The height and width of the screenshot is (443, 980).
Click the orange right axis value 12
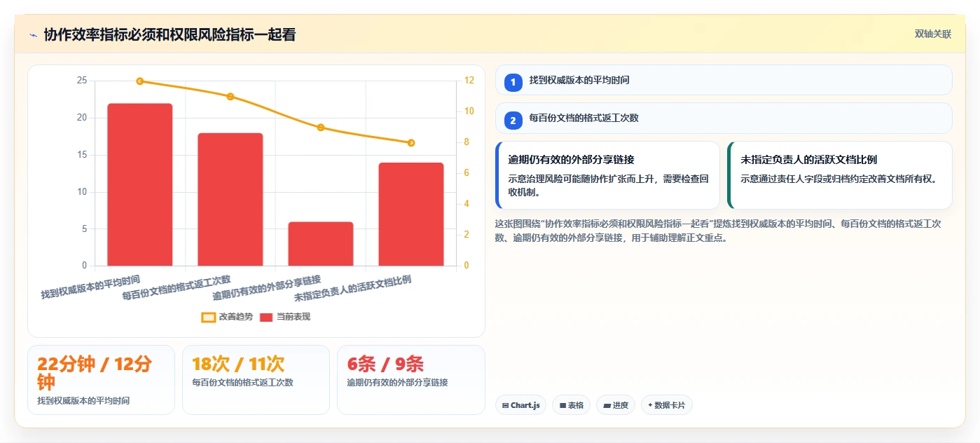(x=469, y=81)
